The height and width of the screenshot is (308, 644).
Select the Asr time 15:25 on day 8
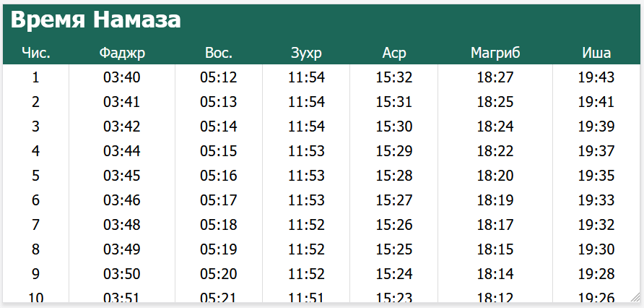coord(394,249)
